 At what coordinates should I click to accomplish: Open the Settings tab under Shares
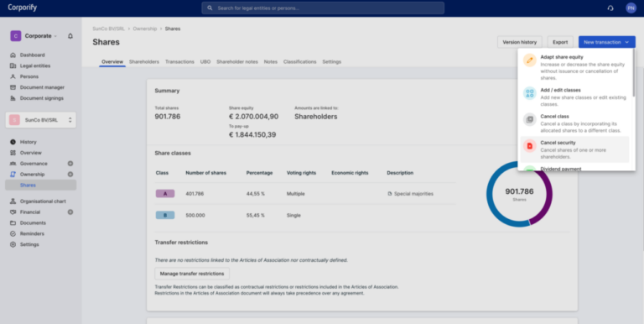point(332,61)
